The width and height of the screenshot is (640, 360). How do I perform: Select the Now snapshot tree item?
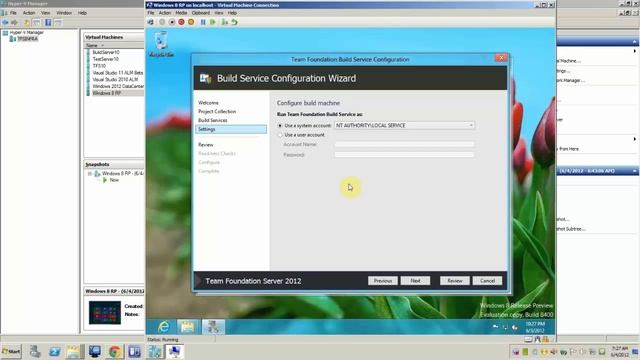pos(114,180)
